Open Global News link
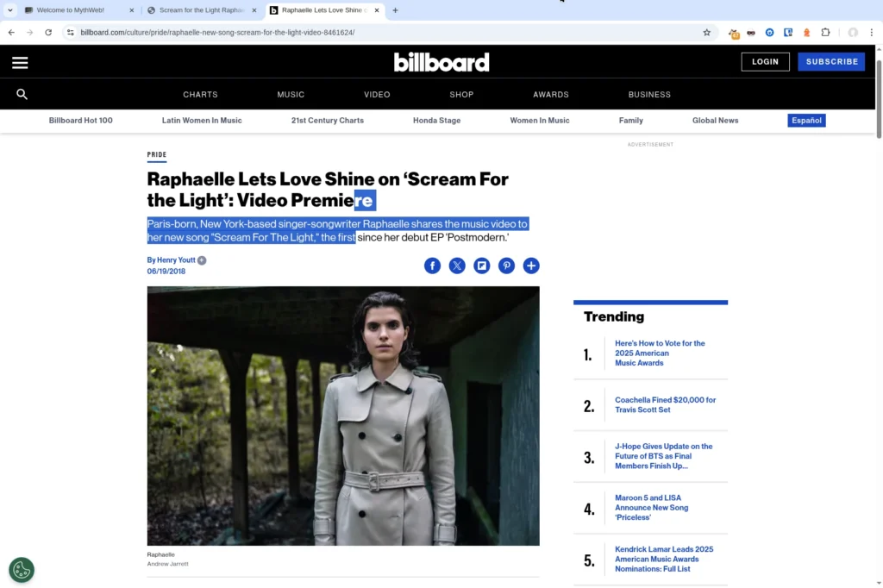 pyautogui.click(x=715, y=121)
